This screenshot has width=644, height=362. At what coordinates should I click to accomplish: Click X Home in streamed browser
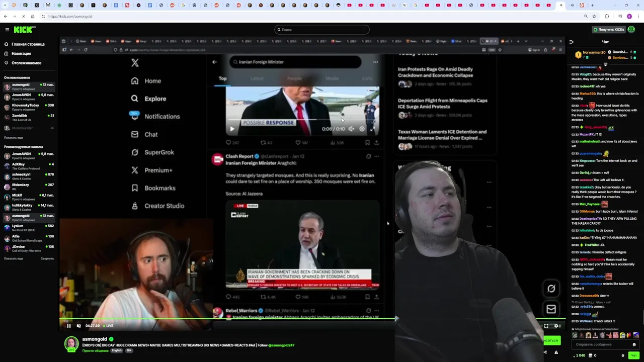[x=146, y=81]
